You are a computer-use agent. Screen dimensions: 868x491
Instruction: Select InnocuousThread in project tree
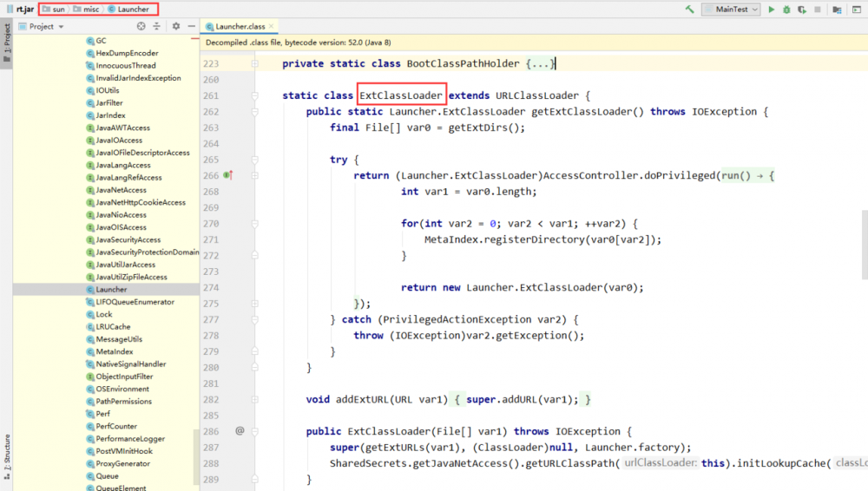121,65
